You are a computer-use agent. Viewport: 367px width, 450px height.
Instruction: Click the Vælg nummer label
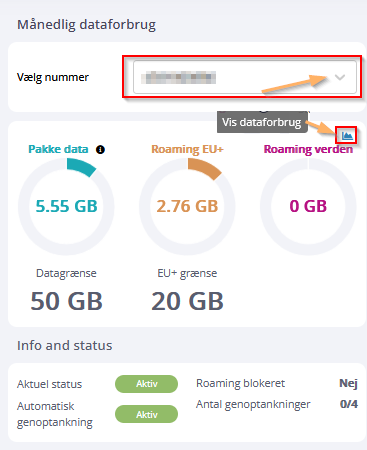53,77
